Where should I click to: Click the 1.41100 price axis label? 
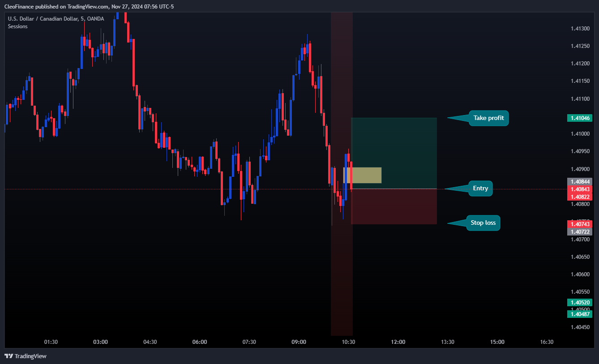pyautogui.click(x=580, y=98)
